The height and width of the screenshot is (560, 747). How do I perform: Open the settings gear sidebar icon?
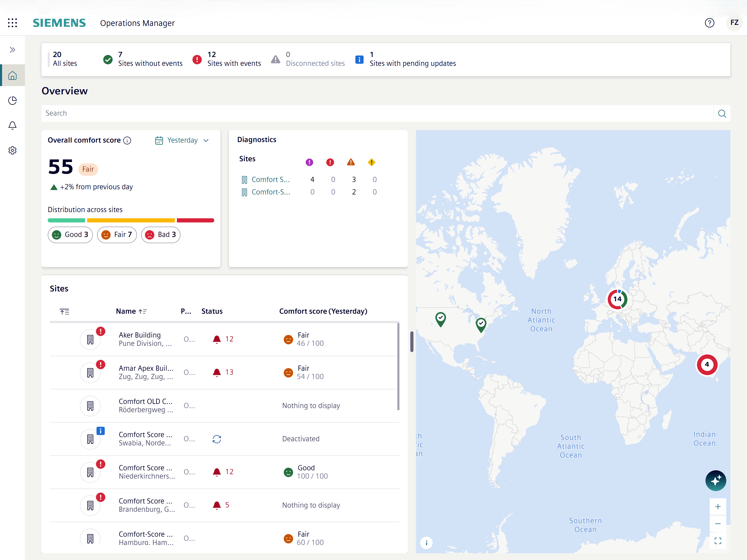click(x=12, y=151)
